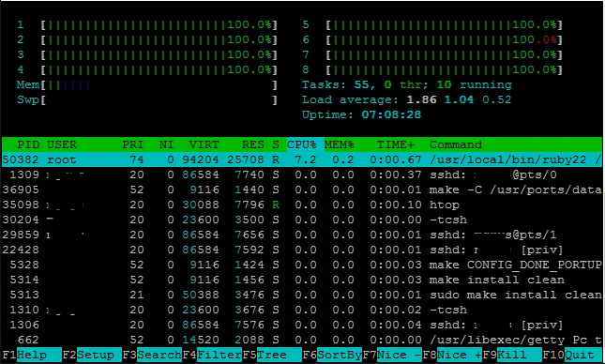This screenshot has width=605, height=364.
Task: Click RES value 25708
Action: (246, 159)
